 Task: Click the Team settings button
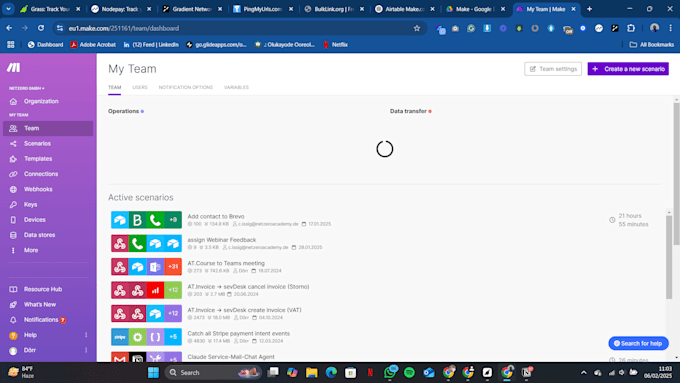[552, 69]
